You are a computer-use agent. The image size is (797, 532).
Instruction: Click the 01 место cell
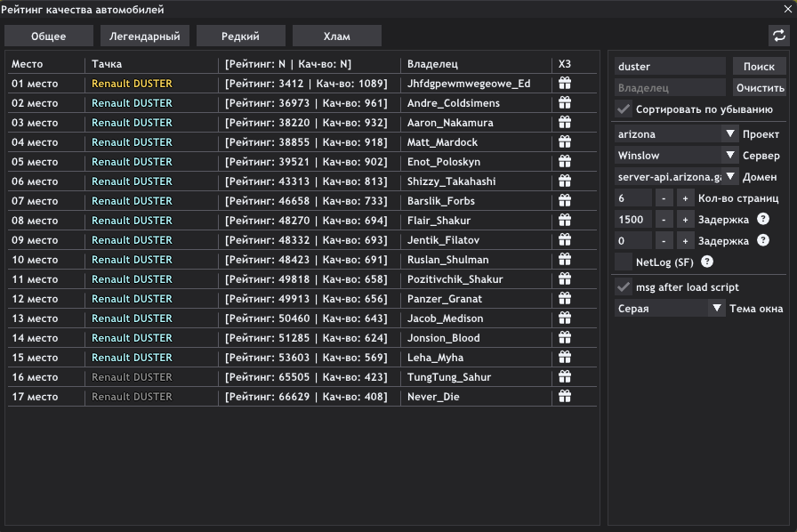coord(35,84)
